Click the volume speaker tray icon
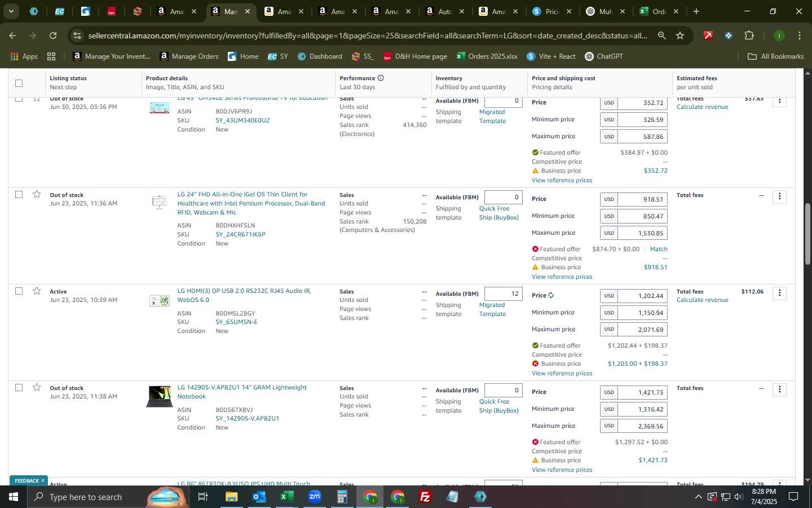 [739, 497]
